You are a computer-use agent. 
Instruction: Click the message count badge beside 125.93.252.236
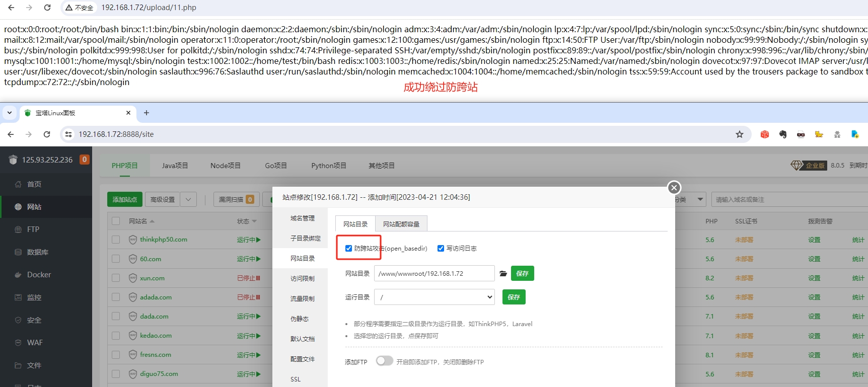[x=85, y=160]
